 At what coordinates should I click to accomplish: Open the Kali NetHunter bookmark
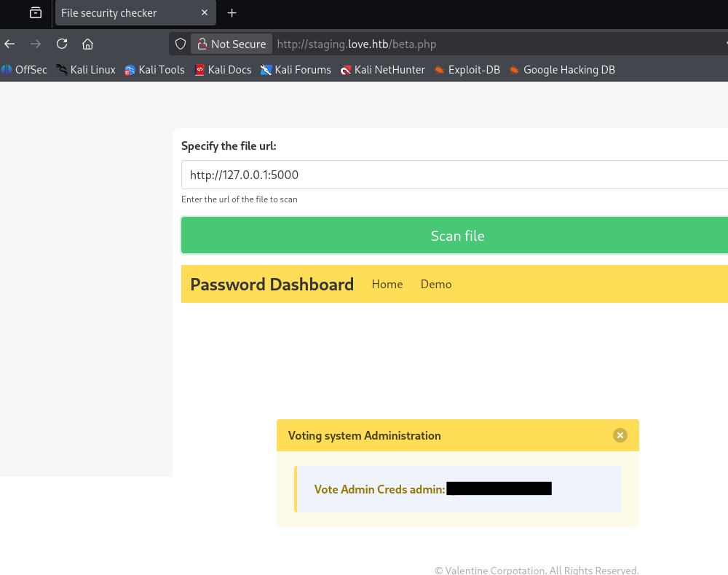[382, 70]
